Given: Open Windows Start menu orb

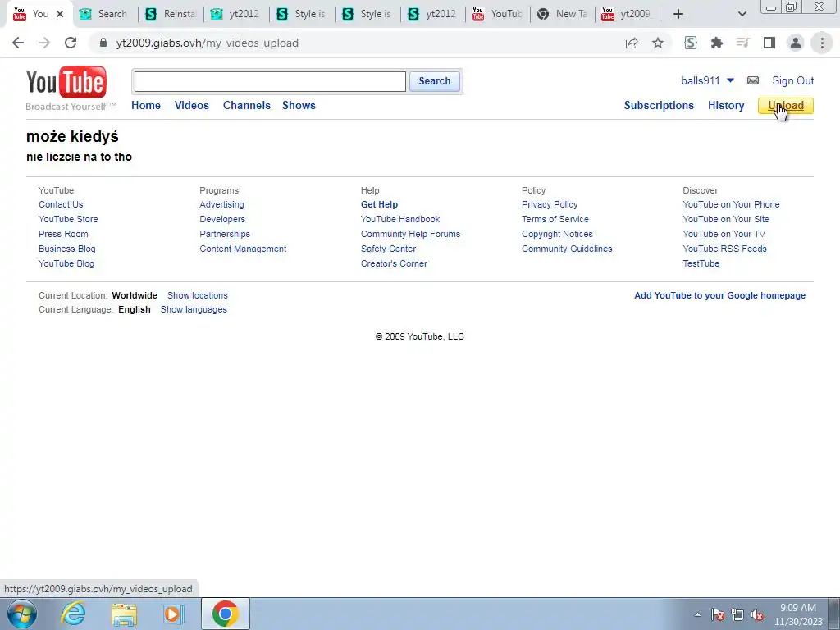Looking at the screenshot, I should click(x=22, y=614).
